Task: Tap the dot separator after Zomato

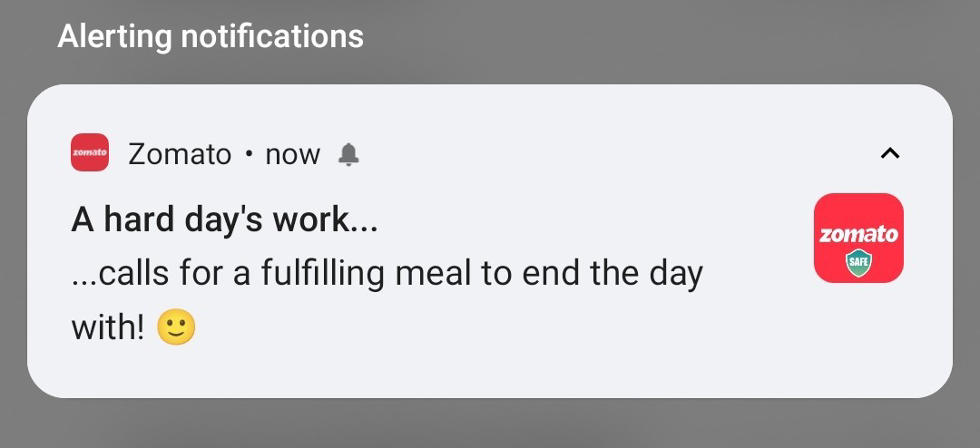Action: click(250, 153)
